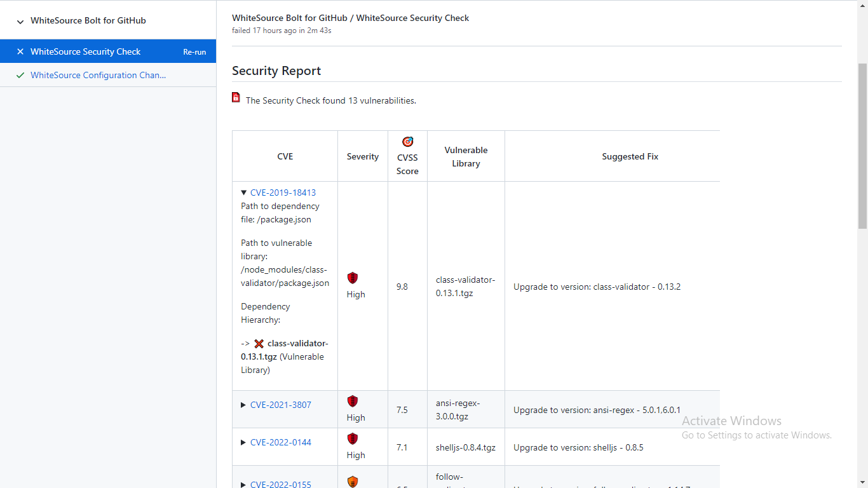Screen dimensions: 868x488
Task: Click the red shield icon for CVE-2022-0144
Action: (353, 438)
